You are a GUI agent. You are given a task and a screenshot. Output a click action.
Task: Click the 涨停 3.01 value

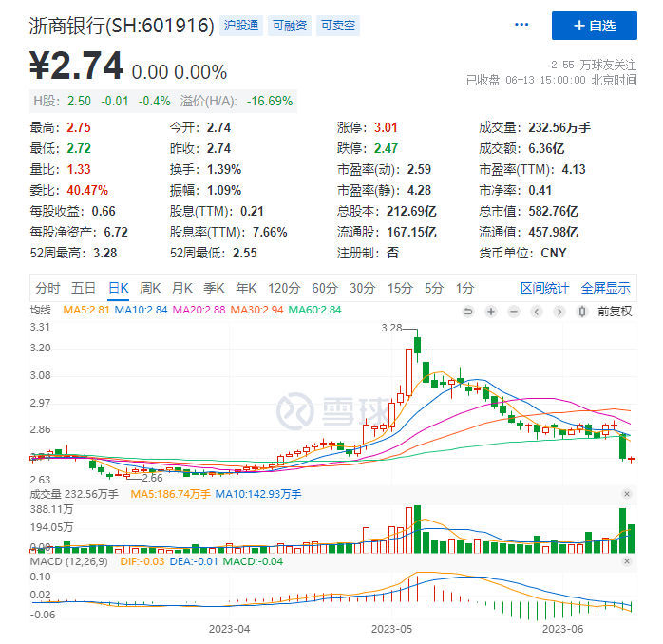coord(386,127)
